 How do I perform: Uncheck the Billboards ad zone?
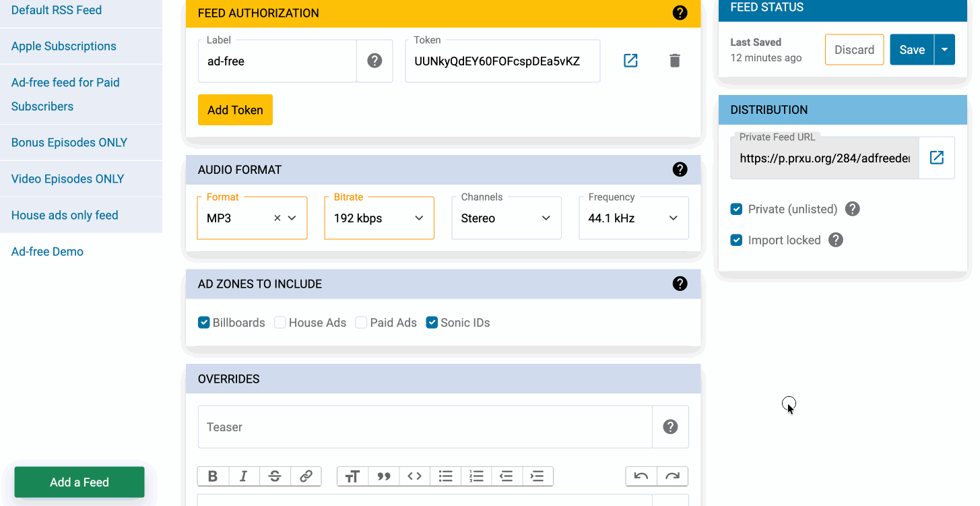pyautogui.click(x=204, y=323)
